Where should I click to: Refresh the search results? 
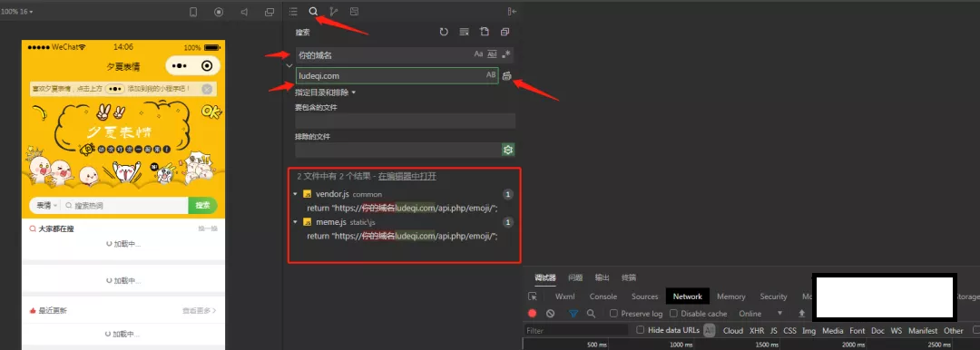tap(444, 32)
